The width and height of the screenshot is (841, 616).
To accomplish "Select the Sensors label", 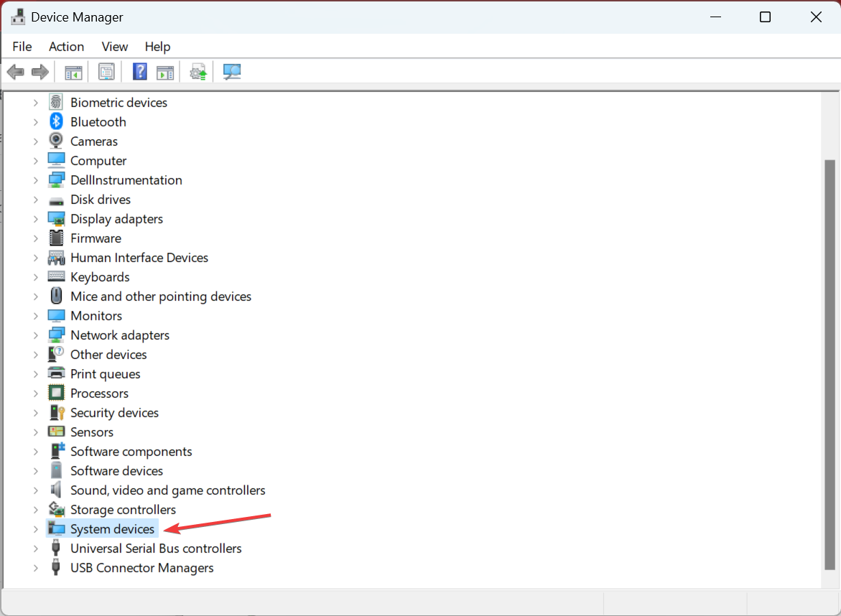I will coord(92,432).
